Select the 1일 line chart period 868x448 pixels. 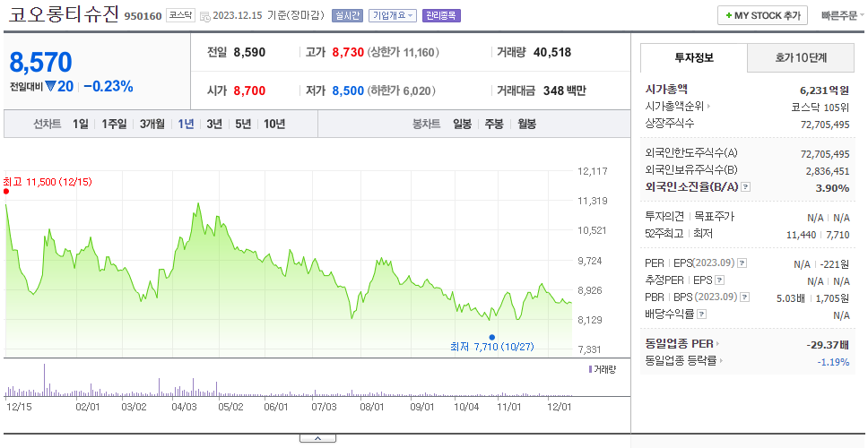click(x=81, y=124)
